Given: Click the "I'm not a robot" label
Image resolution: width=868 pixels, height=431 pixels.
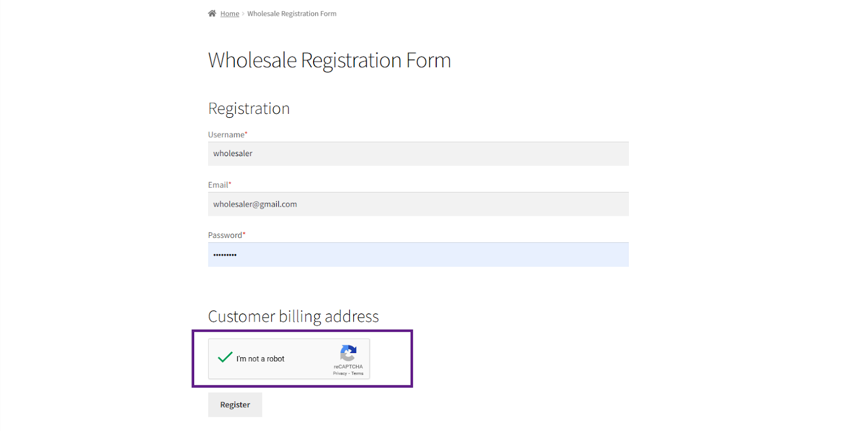Looking at the screenshot, I should coord(260,359).
